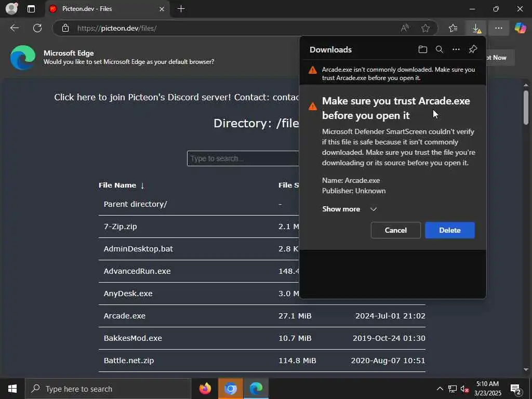
Task: Click the Type here to search box
Action: [108, 389]
